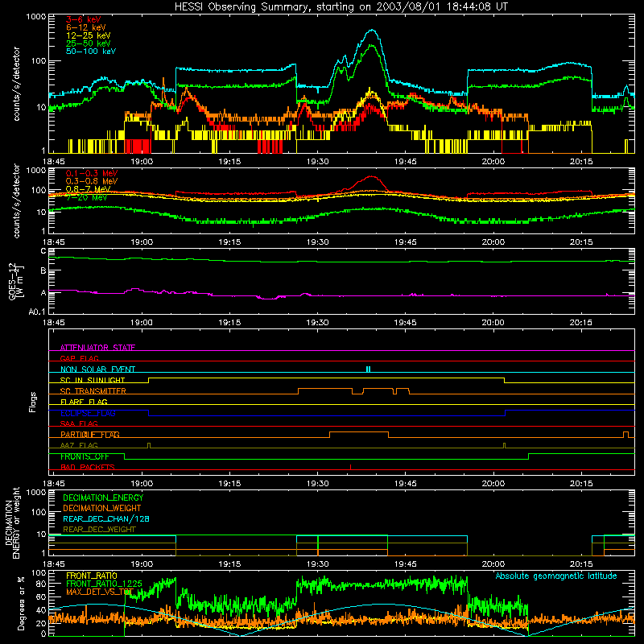Select the SC_TRANSMITTER flag label
644x644 pixels.
[93, 390]
